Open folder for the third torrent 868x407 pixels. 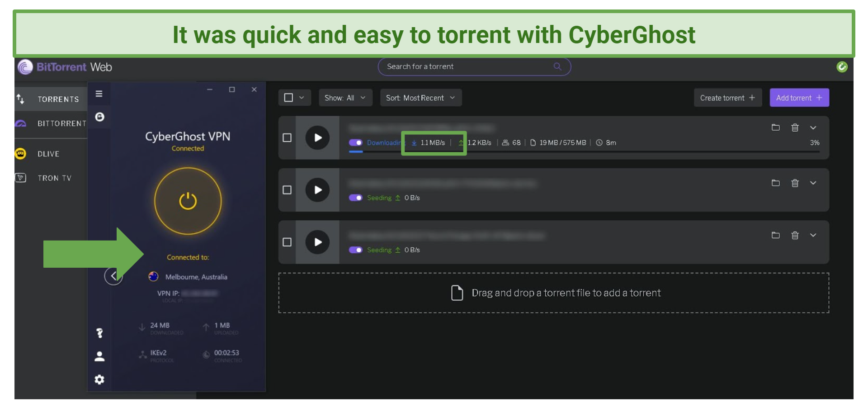775,235
